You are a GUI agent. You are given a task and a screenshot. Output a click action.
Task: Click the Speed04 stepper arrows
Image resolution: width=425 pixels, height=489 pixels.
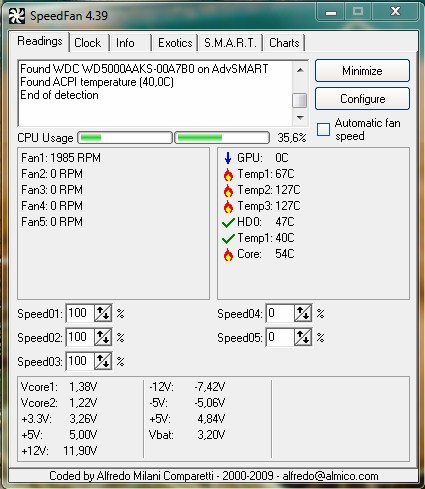coord(303,313)
